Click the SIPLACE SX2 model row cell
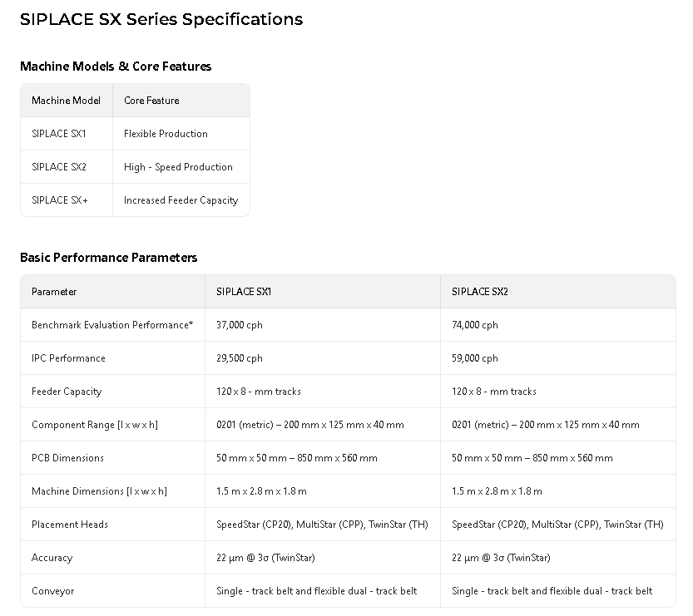Viewport: 693px width, 616px height. tap(59, 167)
